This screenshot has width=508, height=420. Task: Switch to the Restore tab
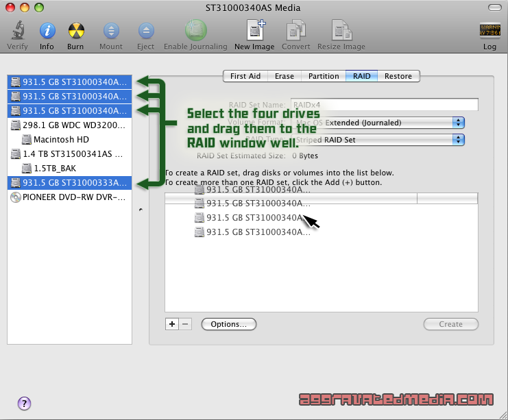[x=398, y=76]
